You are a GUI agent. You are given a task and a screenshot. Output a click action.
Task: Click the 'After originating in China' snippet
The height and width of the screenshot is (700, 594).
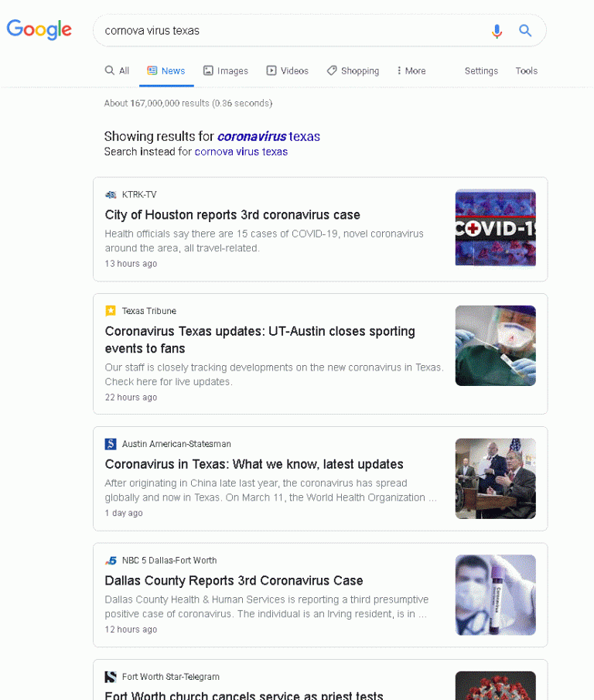[x=271, y=490]
